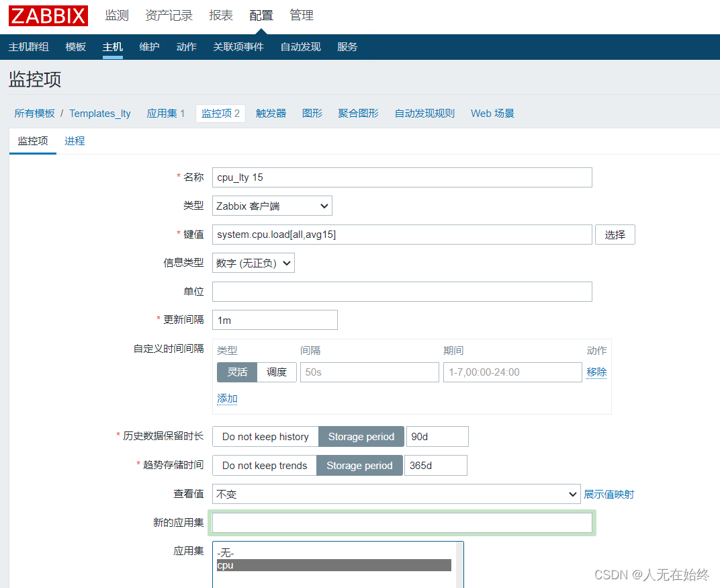Viewport: 720px width, 588px height.
Task: Select the 调度 interval type
Action: tap(277, 372)
